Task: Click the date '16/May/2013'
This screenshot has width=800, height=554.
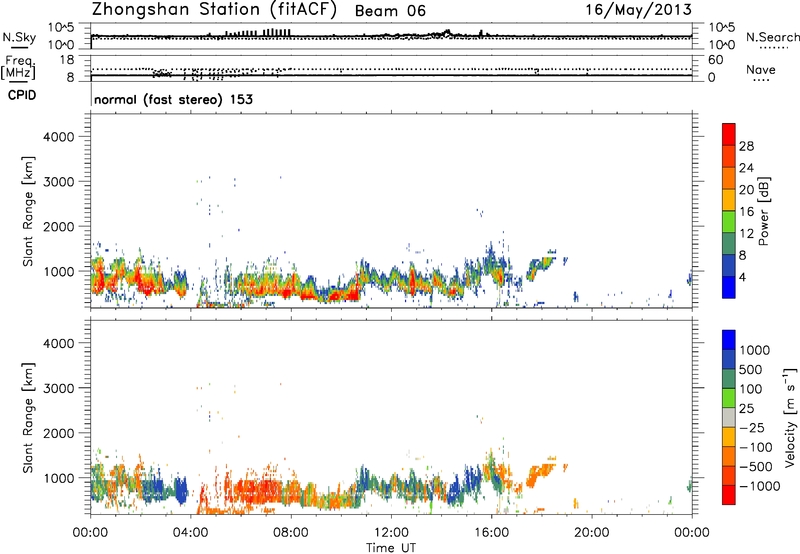Action: point(638,10)
